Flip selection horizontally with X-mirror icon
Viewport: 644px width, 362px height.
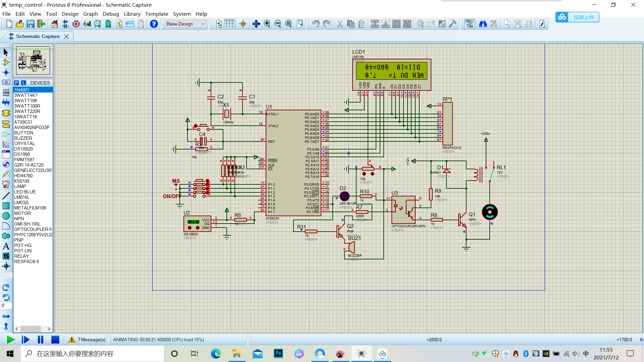point(6,316)
